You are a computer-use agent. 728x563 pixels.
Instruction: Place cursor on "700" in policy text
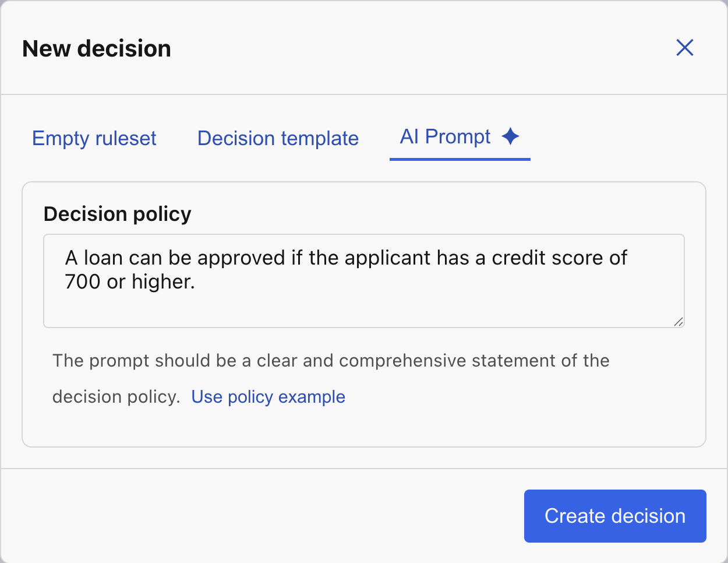click(83, 282)
